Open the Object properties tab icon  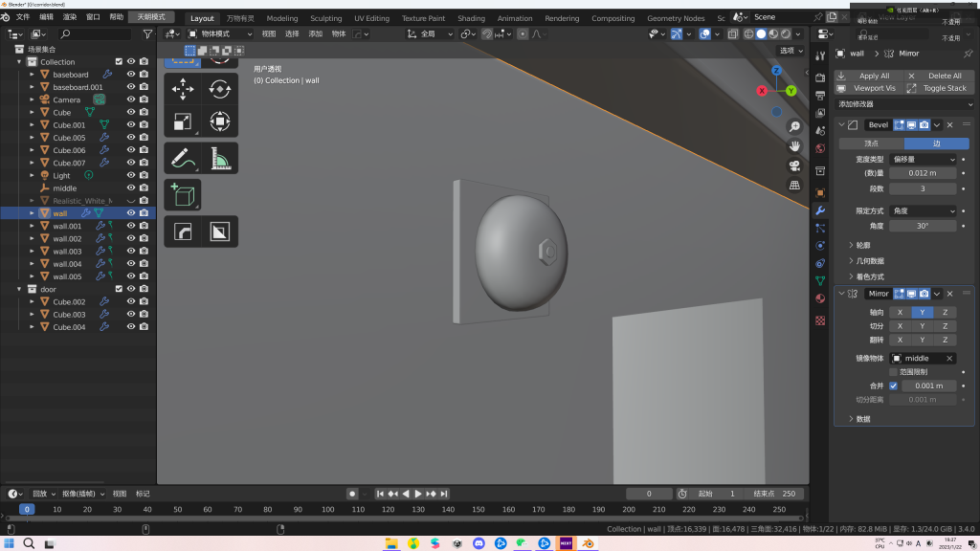tap(820, 193)
